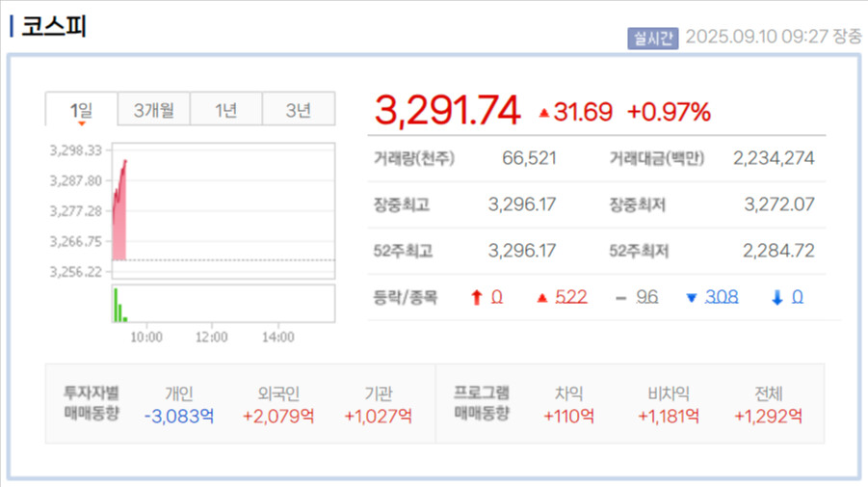Click the +0.97% change rate
The height and width of the screenshot is (487, 868).
[x=669, y=112]
